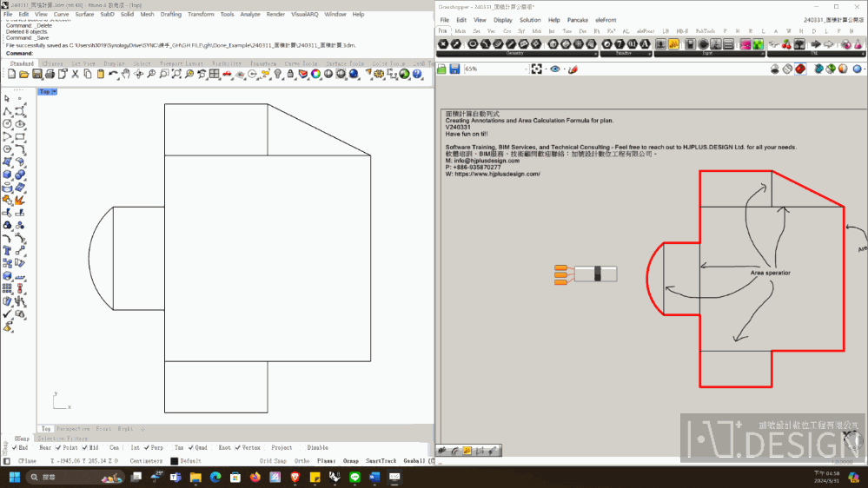
Task: Click the Save floppy disk icon in Rhino
Action: pyautogui.click(x=37, y=74)
